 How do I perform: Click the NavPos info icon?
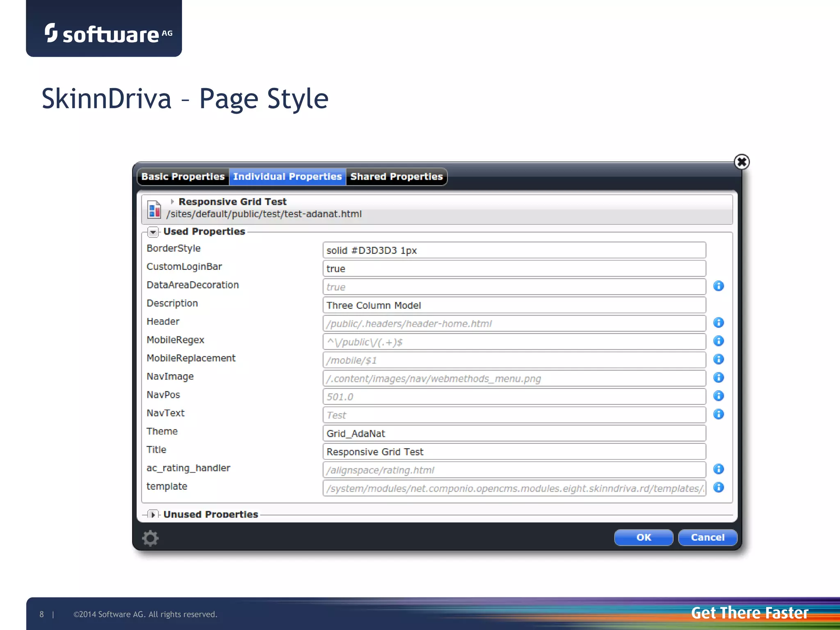[x=718, y=396]
